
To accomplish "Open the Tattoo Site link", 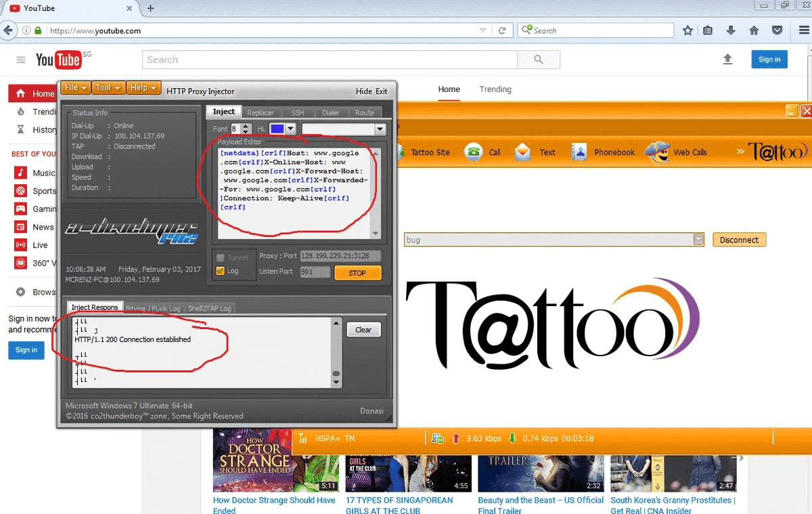I will coord(430,152).
